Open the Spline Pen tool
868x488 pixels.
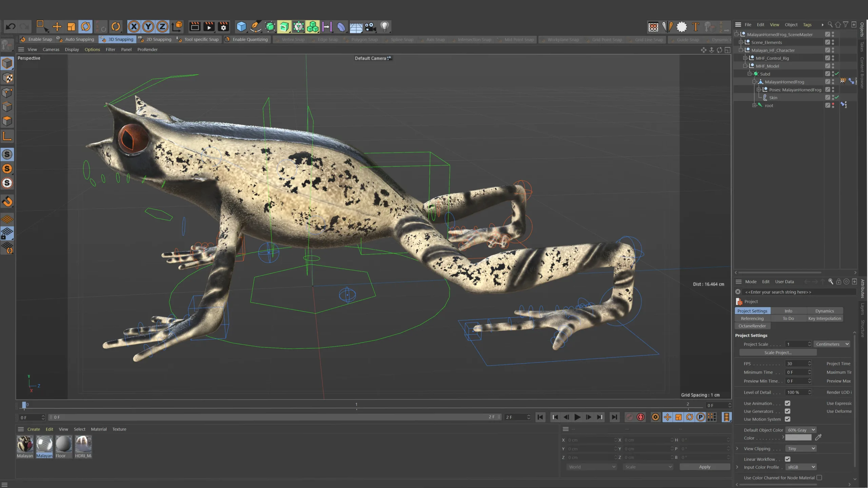pyautogui.click(x=256, y=26)
